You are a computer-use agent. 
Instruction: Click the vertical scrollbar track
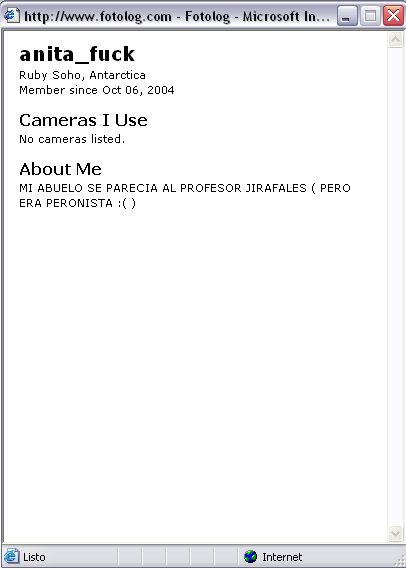(x=395, y=286)
